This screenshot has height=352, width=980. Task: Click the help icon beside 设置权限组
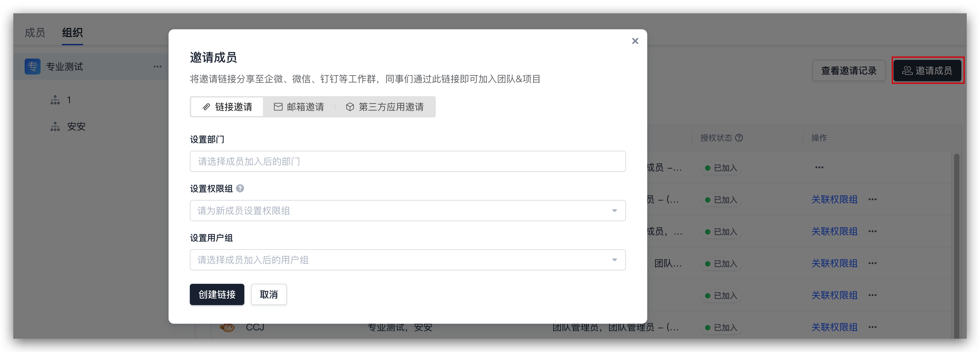pyautogui.click(x=240, y=188)
